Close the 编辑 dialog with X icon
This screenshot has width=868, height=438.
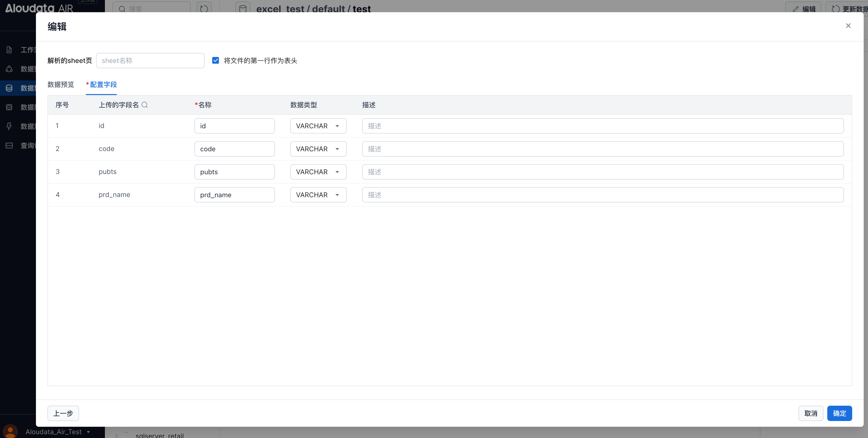(x=848, y=26)
